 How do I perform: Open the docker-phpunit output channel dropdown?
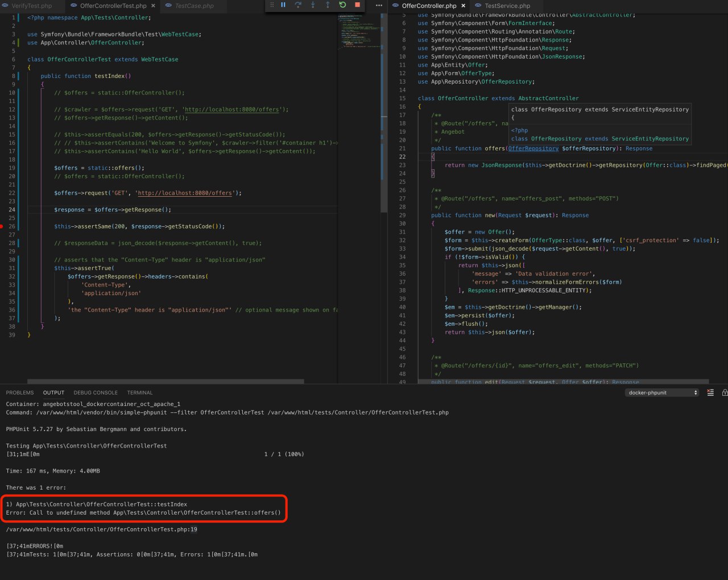[662, 392]
